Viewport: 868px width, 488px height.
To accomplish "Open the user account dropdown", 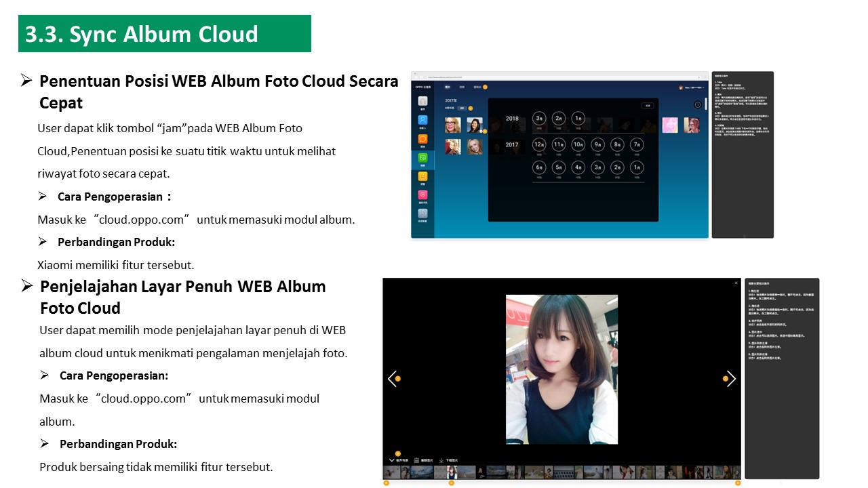I will pyautogui.click(x=692, y=87).
